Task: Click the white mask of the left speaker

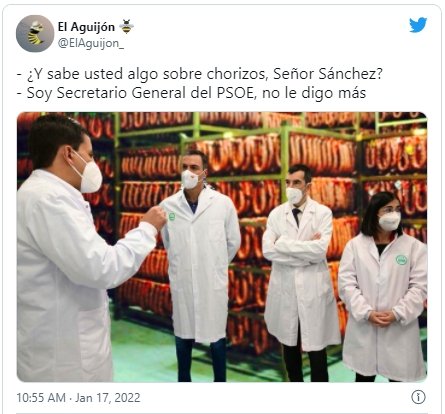Action: pos(89,173)
